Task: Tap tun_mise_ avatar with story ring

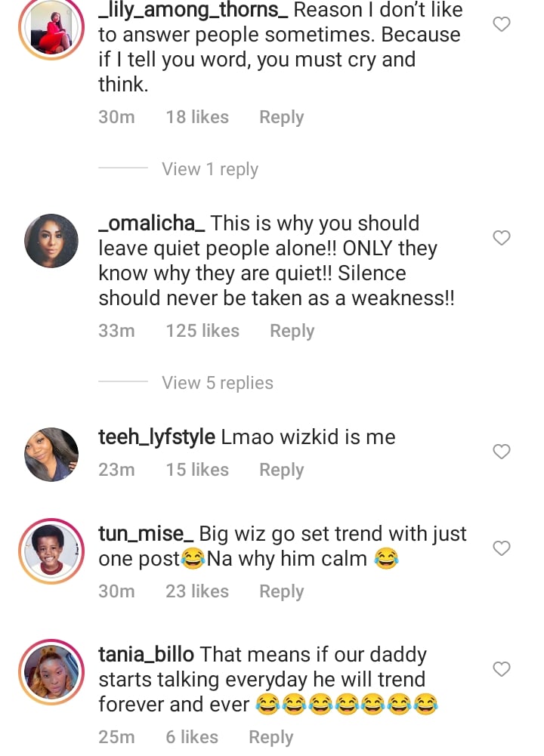Action: coord(51,551)
